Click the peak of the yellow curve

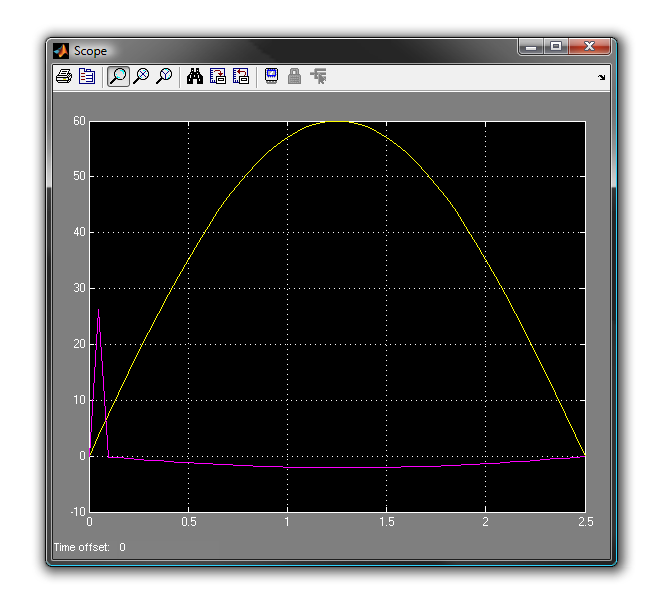(x=335, y=122)
